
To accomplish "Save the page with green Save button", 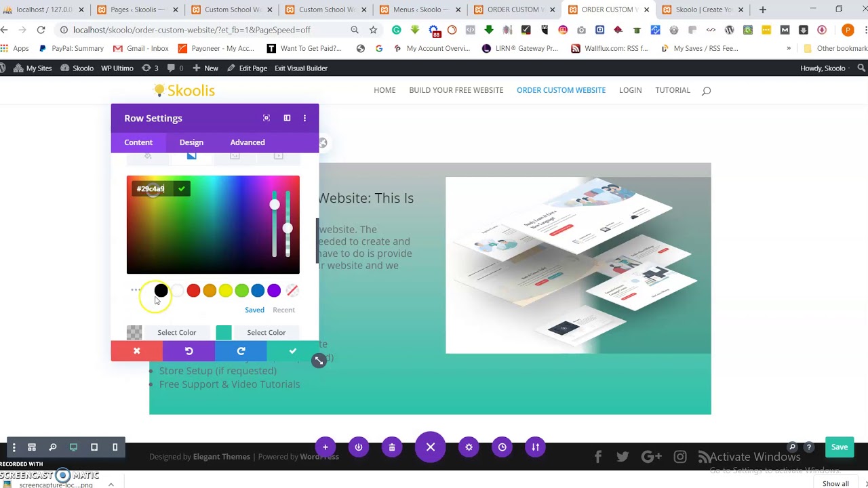I will [x=840, y=447].
